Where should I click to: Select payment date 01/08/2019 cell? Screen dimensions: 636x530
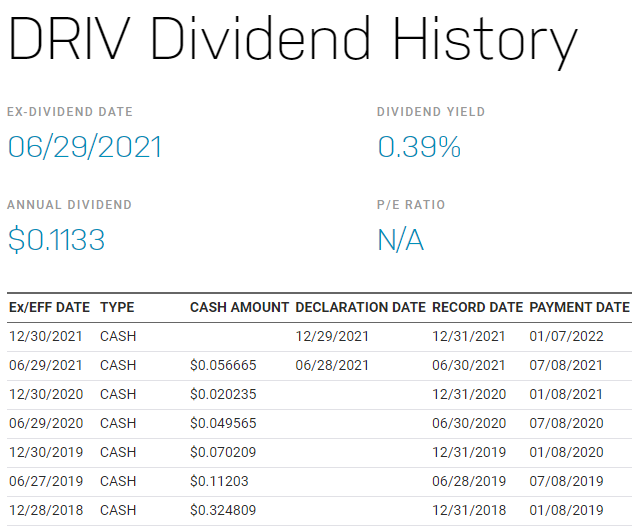(x=566, y=511)
